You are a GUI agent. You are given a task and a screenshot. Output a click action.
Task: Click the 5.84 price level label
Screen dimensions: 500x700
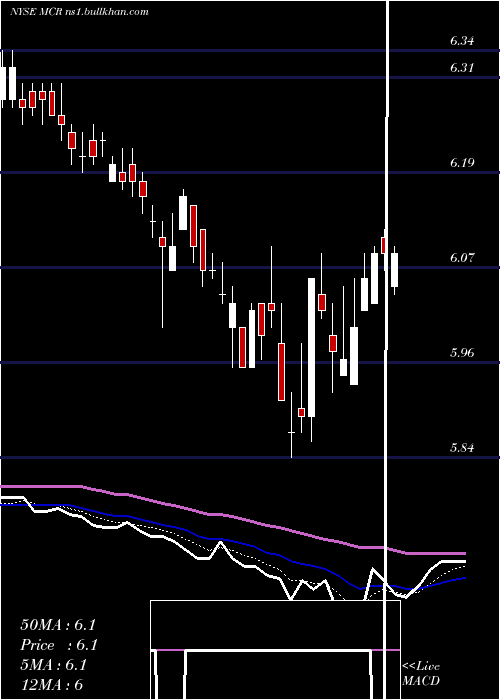click(462, 447)
